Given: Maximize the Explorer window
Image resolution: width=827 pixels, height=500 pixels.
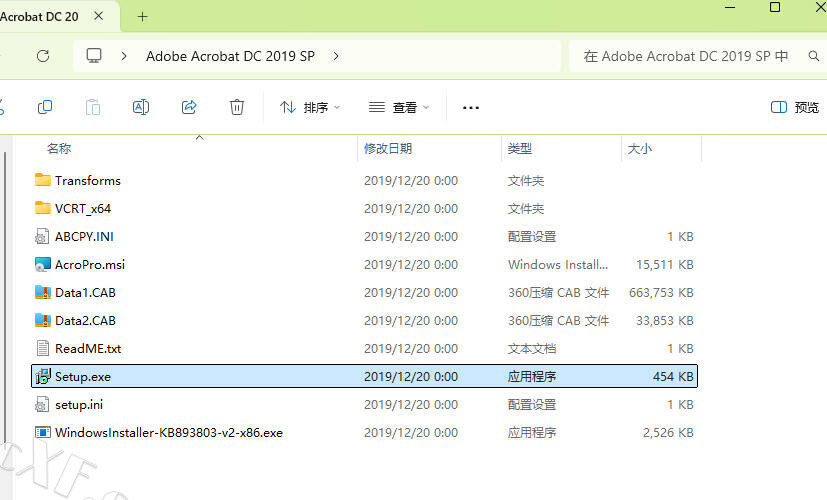Looking at the screenshot, I should pyautogui.click(x=775, y=7).
